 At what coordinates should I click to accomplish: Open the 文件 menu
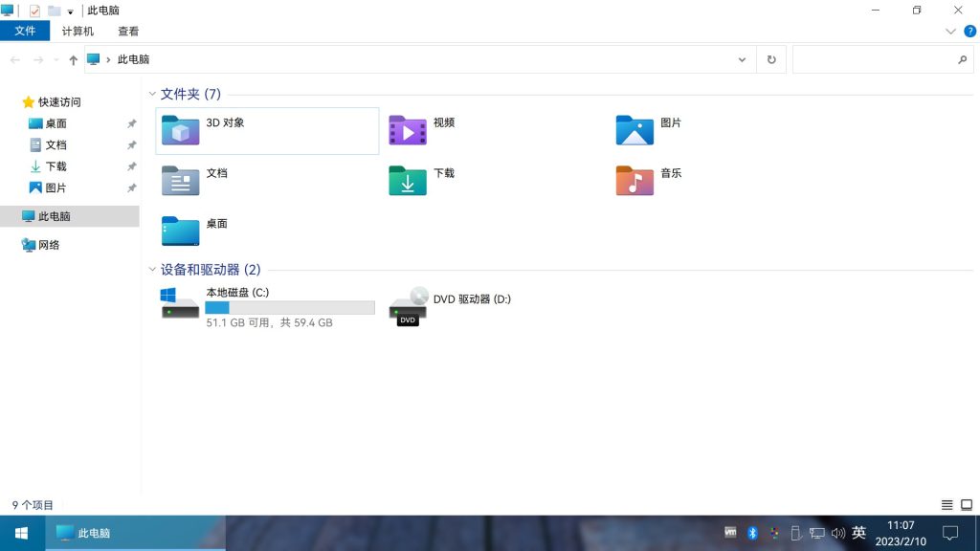(x=25, y=31)
